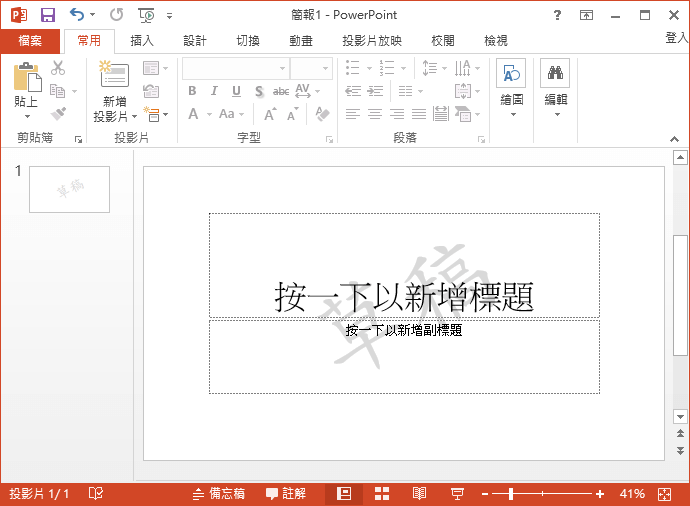Switch to the 設計 tab

point(195,41)
